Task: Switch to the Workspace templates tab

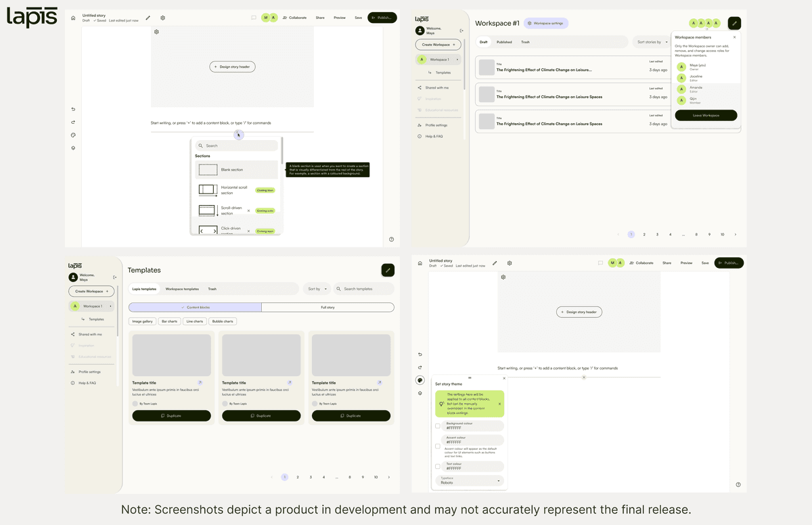Action: tap(182, 289)
